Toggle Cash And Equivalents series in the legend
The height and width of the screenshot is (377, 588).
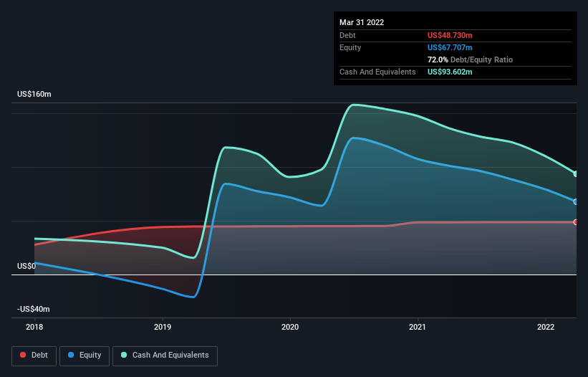pyautogui.click(x=165, y=355)
